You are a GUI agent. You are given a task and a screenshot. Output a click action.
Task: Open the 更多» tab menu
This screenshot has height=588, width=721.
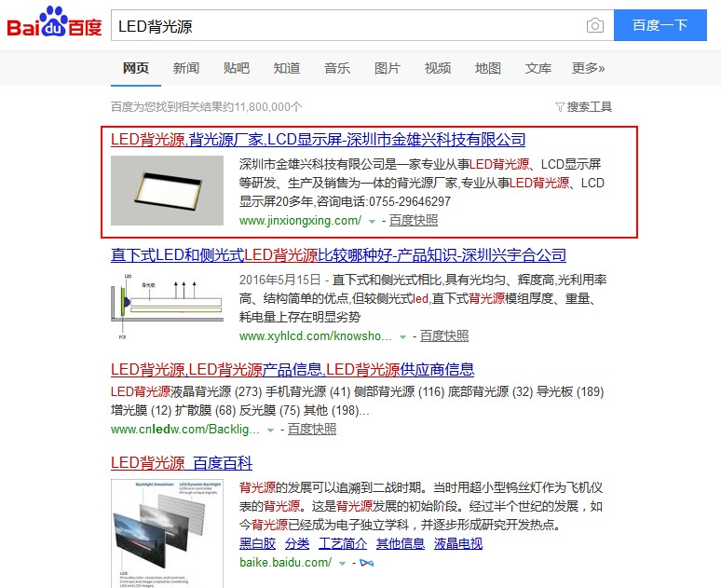coord(588,69)
